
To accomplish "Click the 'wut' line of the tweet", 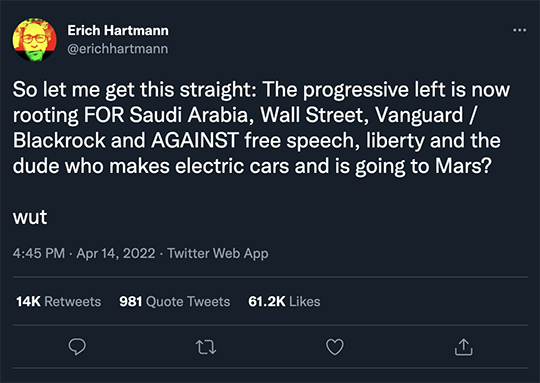I will [30, 217].
